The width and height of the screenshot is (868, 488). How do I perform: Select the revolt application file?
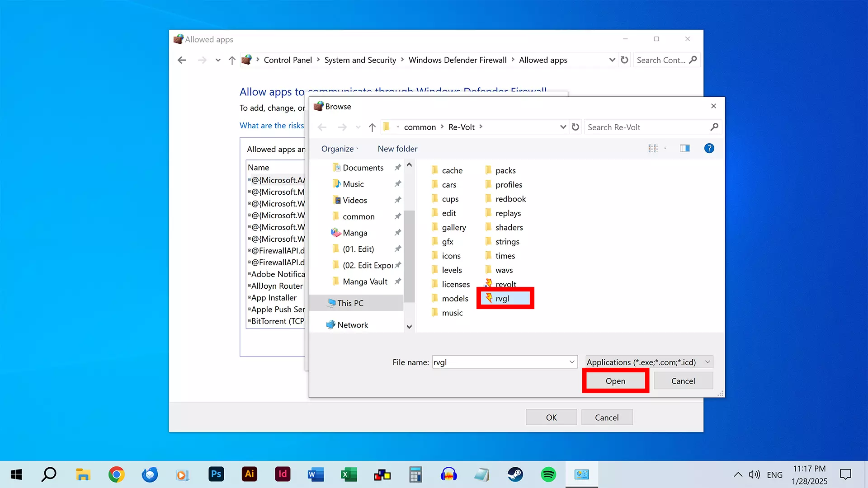coord(505,284)
